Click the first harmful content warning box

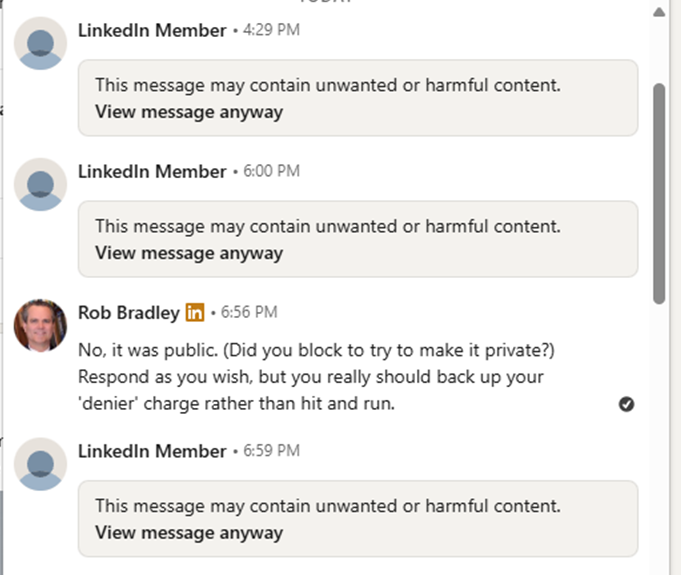[358, 98]
